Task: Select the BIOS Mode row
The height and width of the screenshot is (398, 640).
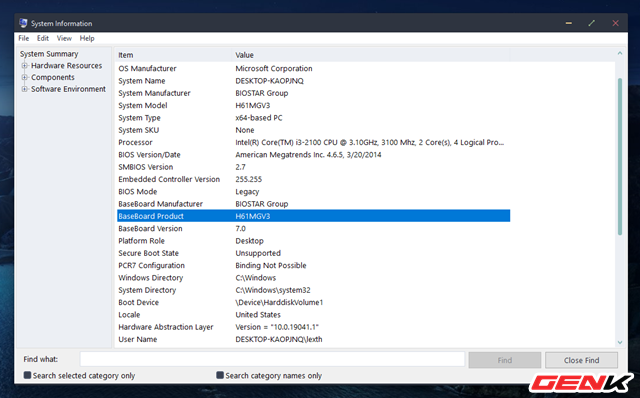Action: coord(313,191)
